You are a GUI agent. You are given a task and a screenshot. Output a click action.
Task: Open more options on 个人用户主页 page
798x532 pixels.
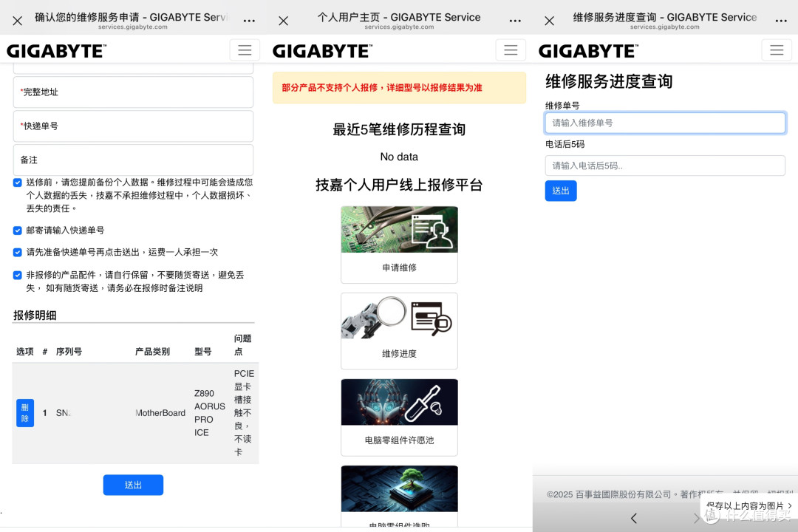515,21
